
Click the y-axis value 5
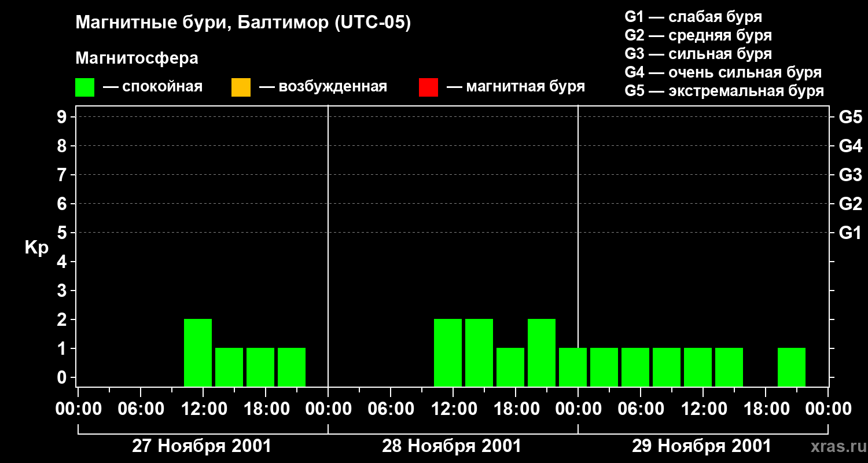pyautogui.click(x=62, y=233)
